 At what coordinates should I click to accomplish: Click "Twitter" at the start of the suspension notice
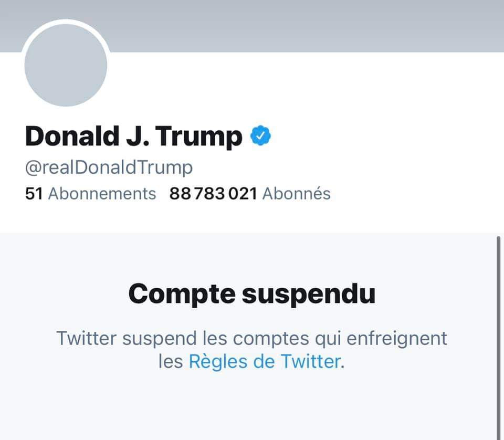[x=86, y=338]
